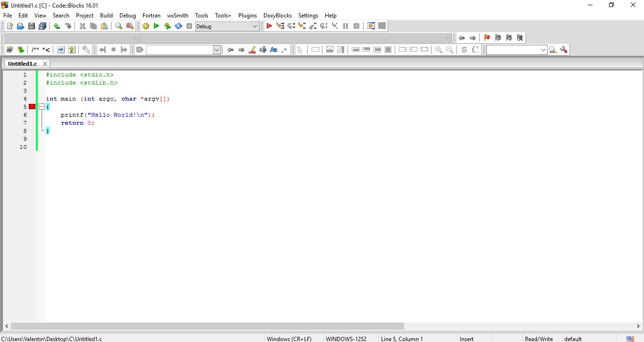
Task: Undo the last edit
Action: point(56,26)
